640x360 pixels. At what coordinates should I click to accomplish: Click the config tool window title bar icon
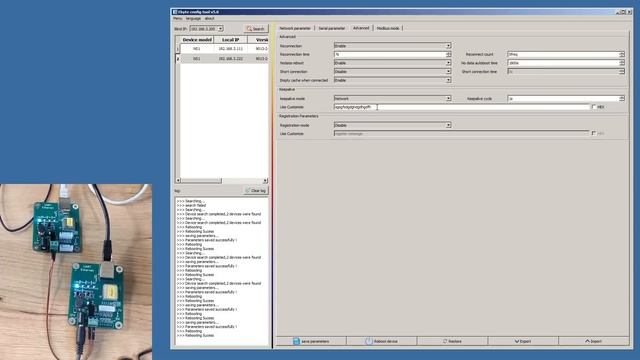pos(175,12)
